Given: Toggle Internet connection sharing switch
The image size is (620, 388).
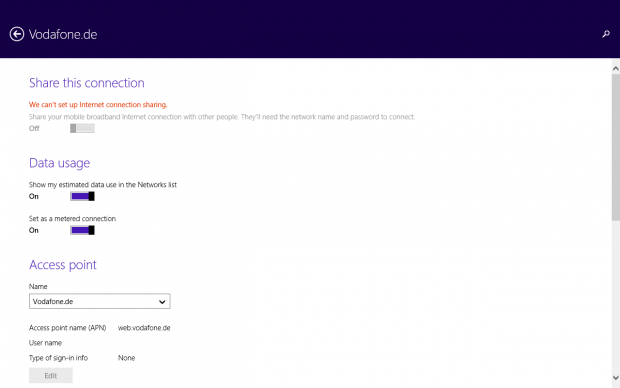Looking at the screenshot, I should 82,128.
